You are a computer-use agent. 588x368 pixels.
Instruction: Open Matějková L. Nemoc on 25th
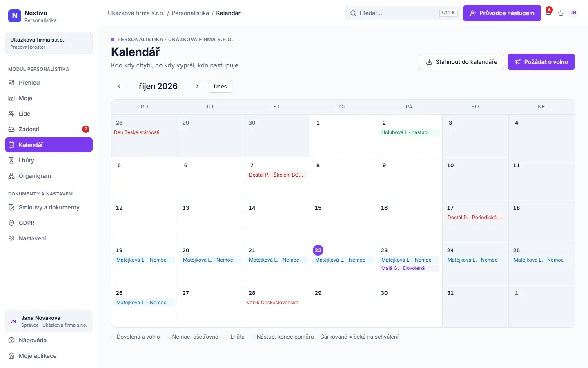(x=541, y=260)
